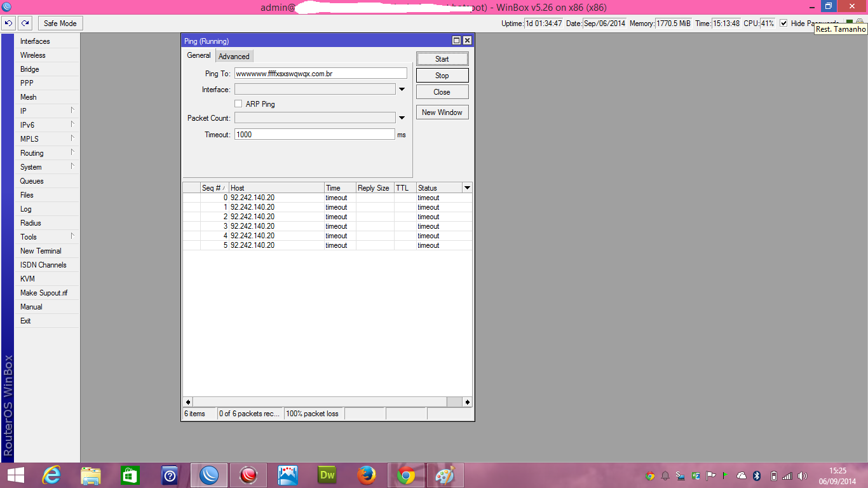Image resolution: width=868 pixels, height=488 pixels.
Task: Click the horizontal scrollbar left arrow
Action: (188, 402)
